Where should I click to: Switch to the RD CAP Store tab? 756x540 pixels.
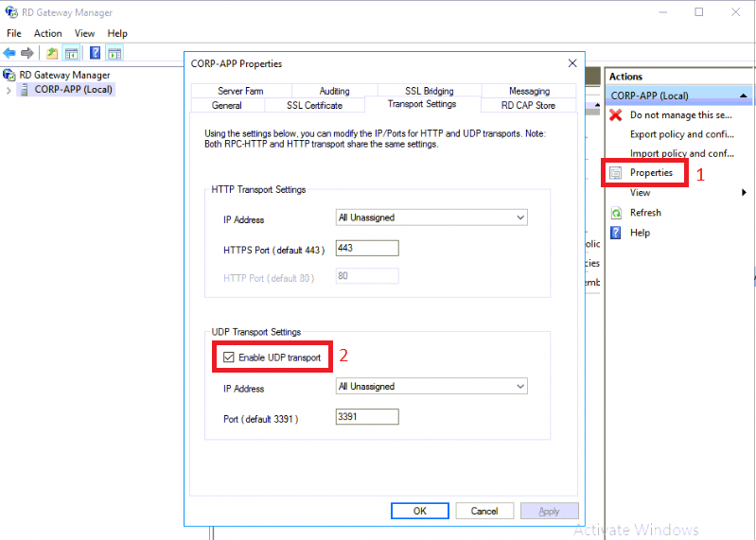point(528,105)
